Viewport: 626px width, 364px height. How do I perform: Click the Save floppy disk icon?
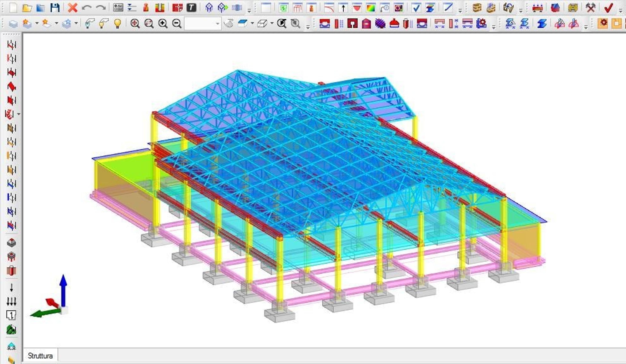pos(55,8)
